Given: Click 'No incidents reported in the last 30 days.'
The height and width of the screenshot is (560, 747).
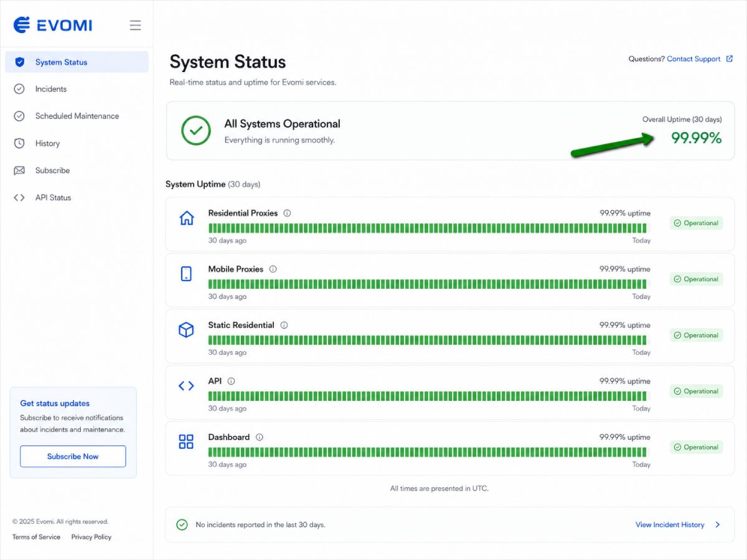Looking at the screenshot, I should click(x=260, y=525).
